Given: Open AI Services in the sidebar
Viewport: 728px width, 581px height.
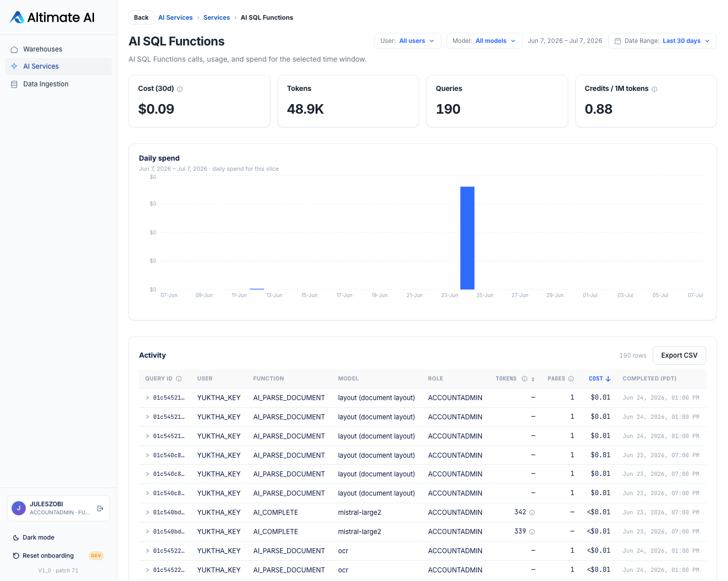Looking at the screenshot, I should (x=58, y=67).
